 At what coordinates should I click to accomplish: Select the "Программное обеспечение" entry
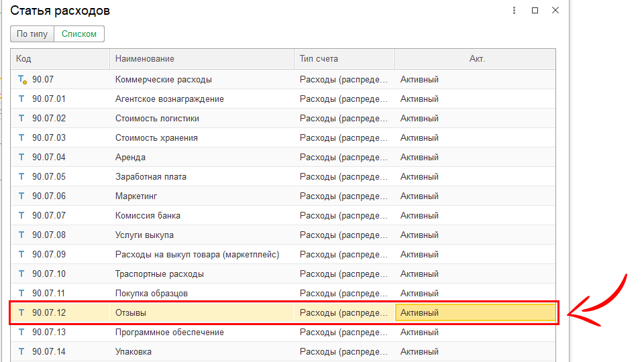tap(169, 333)
